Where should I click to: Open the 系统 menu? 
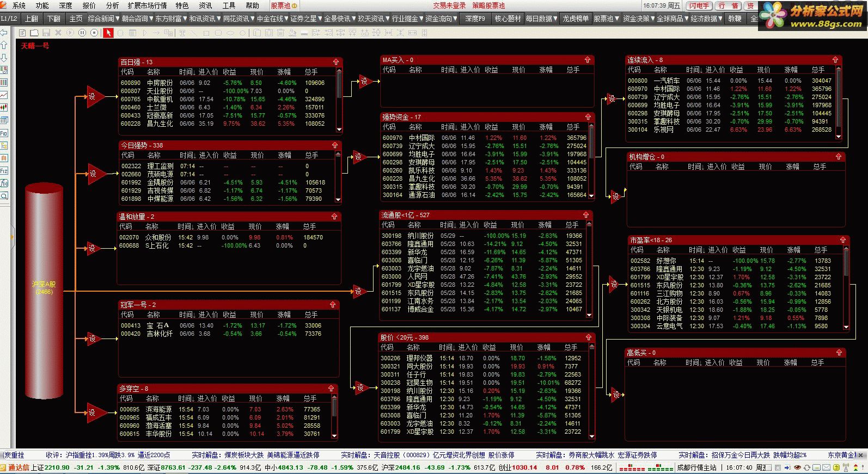click(19, 5)
